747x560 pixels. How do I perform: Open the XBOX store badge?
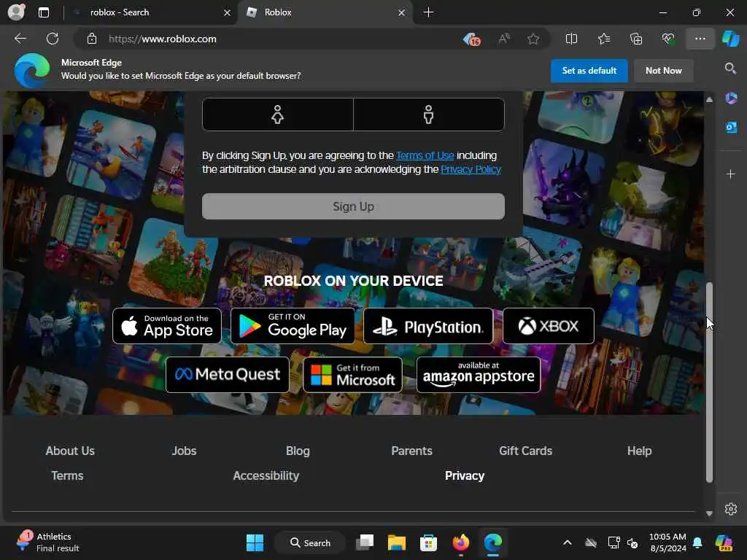point(549,326)
